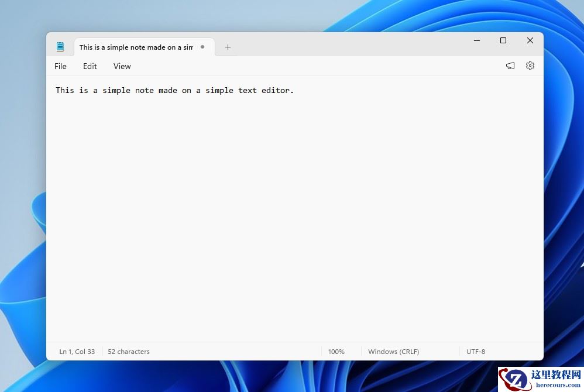
Task: Click the word "simple" in the text
Action: click(116, 90)
